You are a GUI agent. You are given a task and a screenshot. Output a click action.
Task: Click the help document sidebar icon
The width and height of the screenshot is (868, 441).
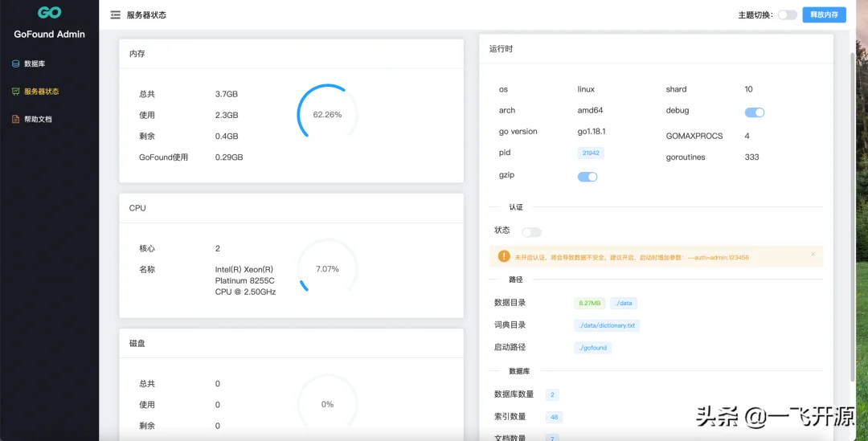15,119
